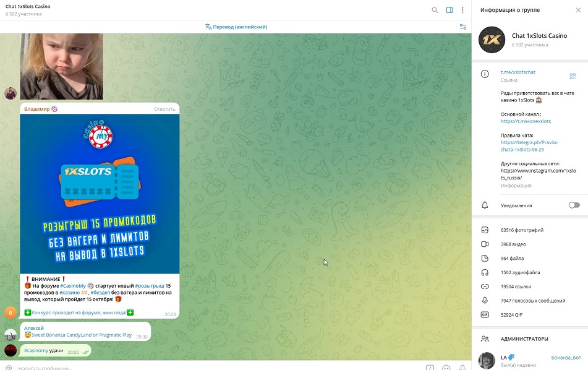The image size is (588, 370).
Task: Click the #розыгрыш hashtag
Action: coord(149,286)
